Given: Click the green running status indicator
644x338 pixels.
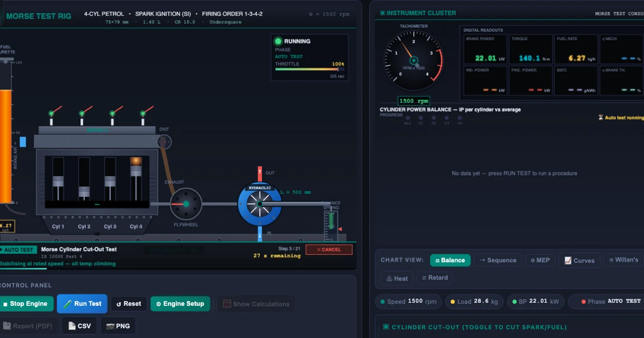Looking at the screenshot, I should [x=278, y=41].
